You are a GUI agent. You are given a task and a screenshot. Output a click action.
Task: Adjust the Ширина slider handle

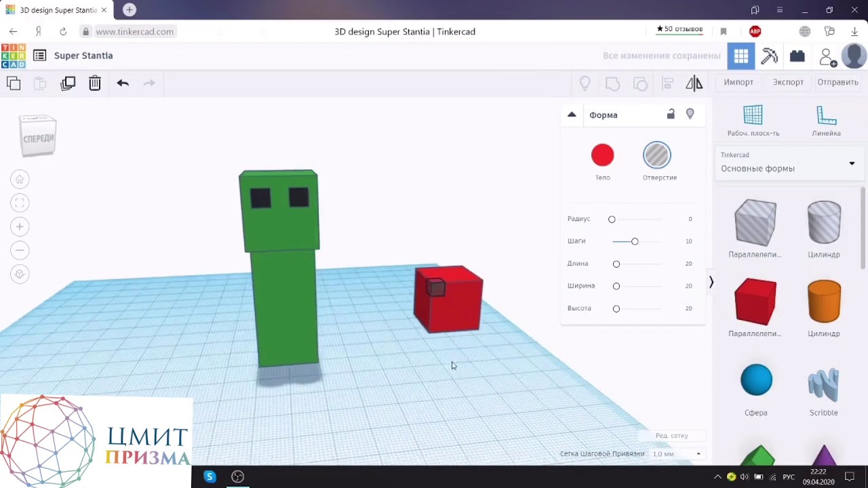tap(616, 286)
